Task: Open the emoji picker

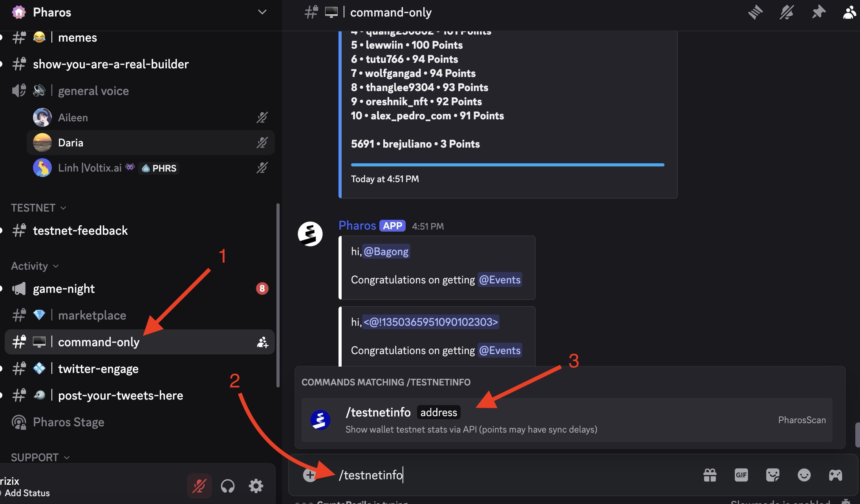Action: 804,475
